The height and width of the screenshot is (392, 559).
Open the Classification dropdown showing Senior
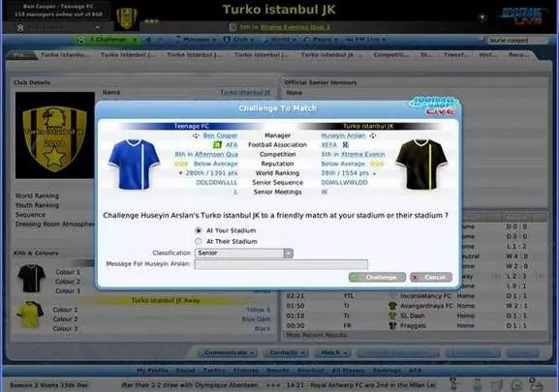pos(244,253)
